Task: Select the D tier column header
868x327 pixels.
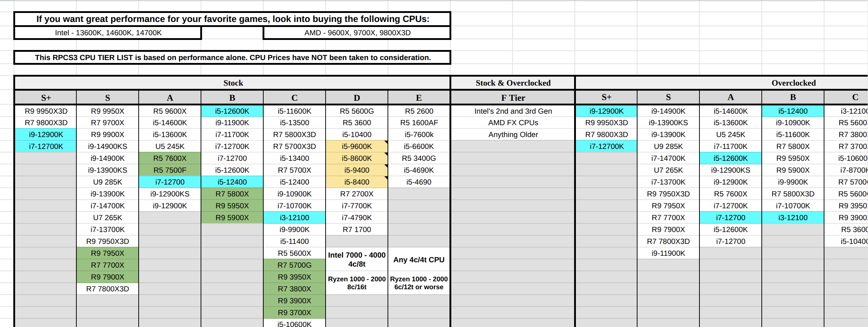Action: [357, 98]
